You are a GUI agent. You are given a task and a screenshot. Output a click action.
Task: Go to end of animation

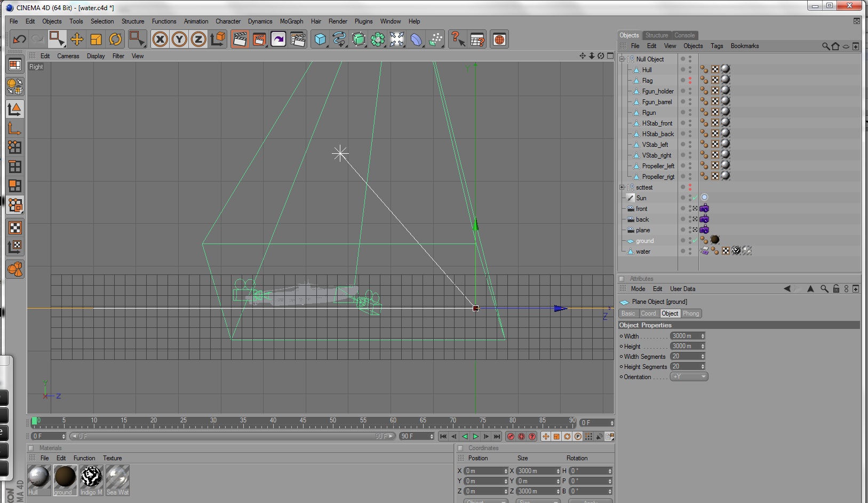[497, 436]
